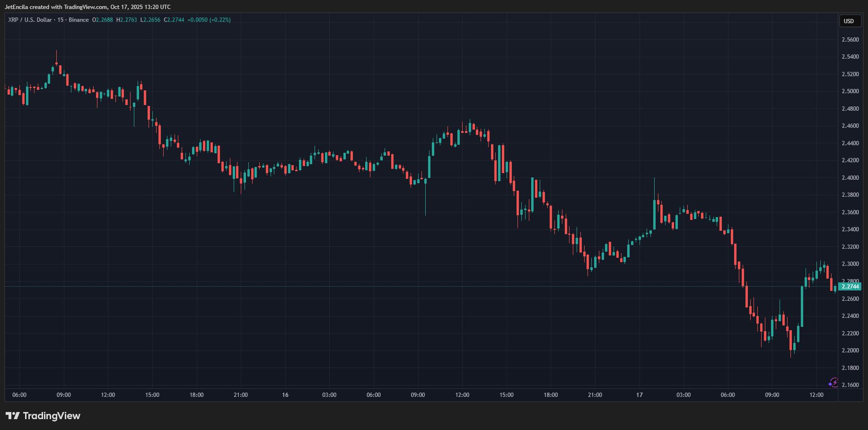Click the Binance exchange label

pos(79,20)
